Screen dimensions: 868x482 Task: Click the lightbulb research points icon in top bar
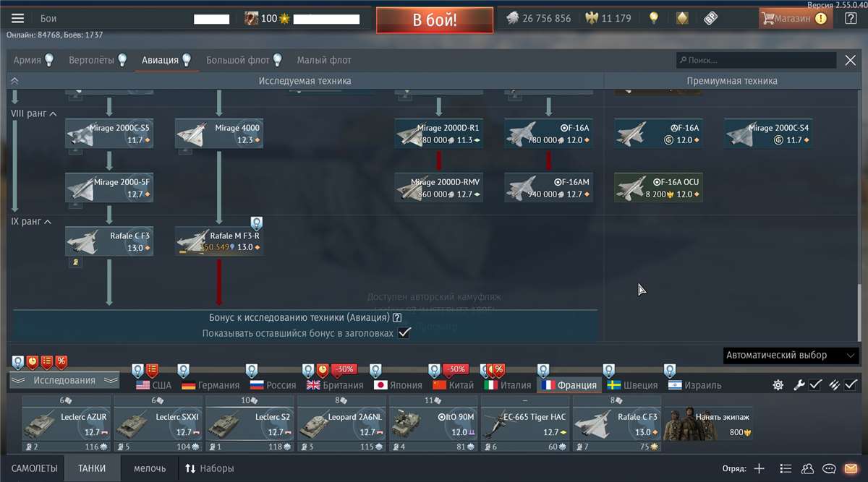coord(654,18)
